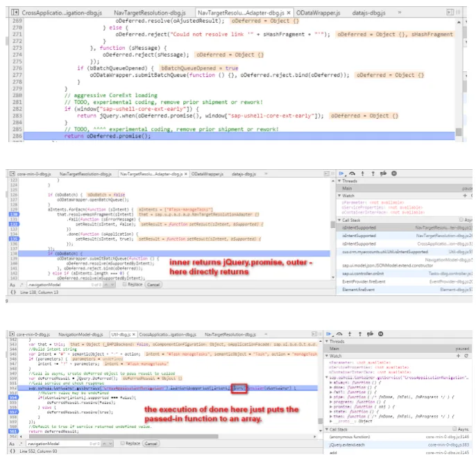The image size is (476, 459).
Task: Deactivate breakpoints in the Line 138 debugger
Action: (384, 173)
